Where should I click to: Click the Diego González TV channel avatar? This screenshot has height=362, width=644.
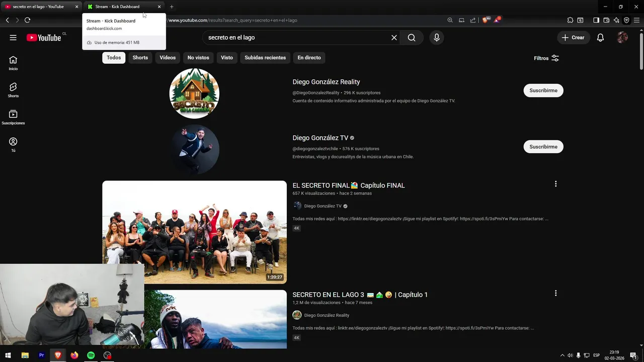(194, 150)
